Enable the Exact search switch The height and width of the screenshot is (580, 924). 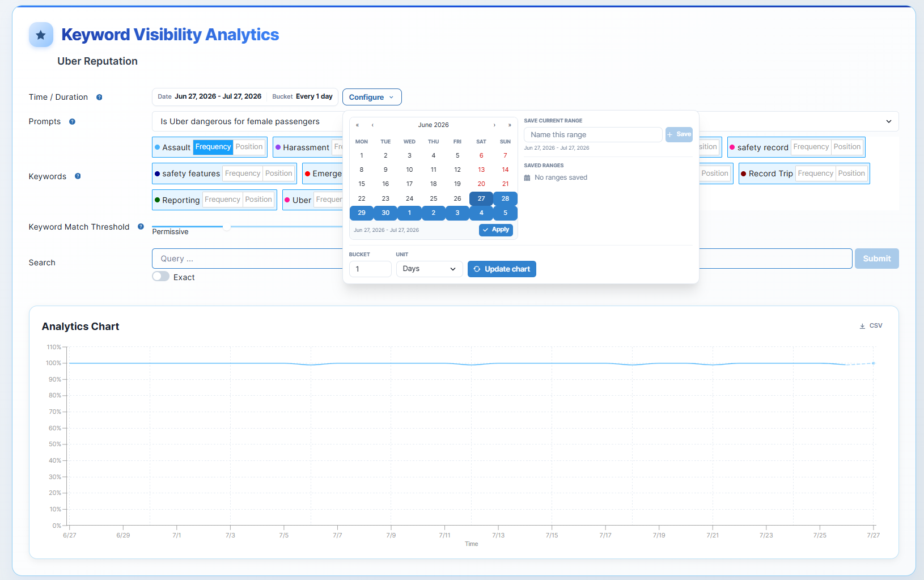click(x=161, y=277)
